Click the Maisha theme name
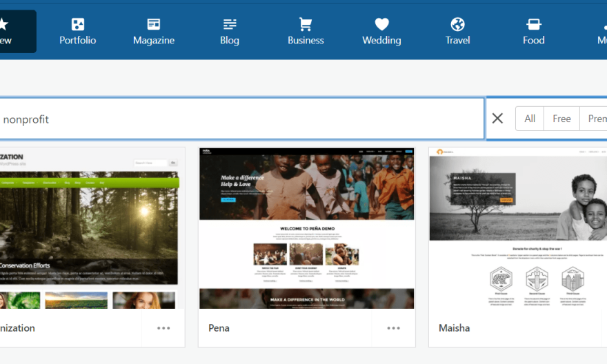This screenshot has width=607, height=364. [454, 328]
